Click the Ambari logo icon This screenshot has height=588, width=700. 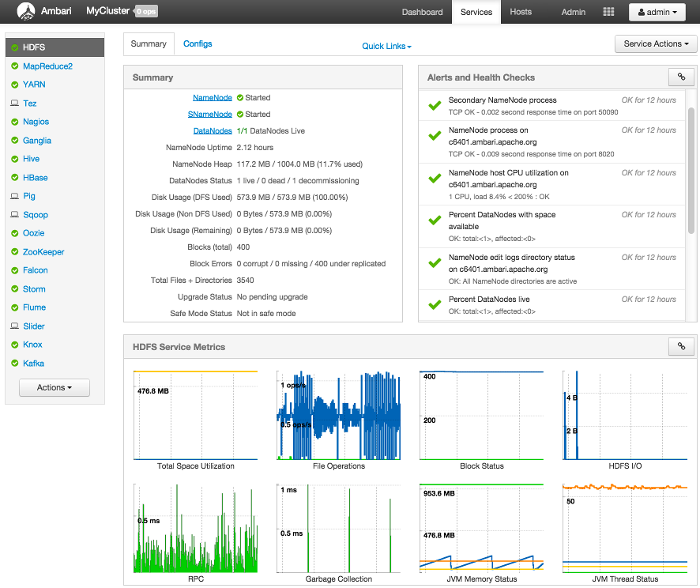pos(26,12)
